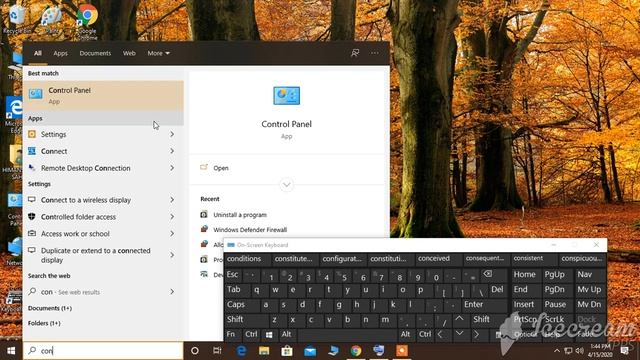This screenshot has width=640, height=360.
Task: Click the Duplicate or extend display icon
Action: pos(32,251)
